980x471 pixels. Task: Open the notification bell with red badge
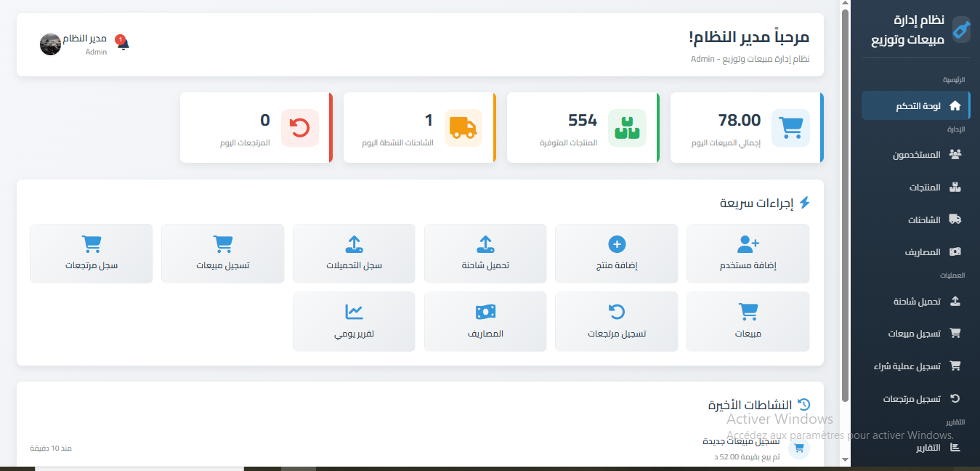(x=123, y=43)
